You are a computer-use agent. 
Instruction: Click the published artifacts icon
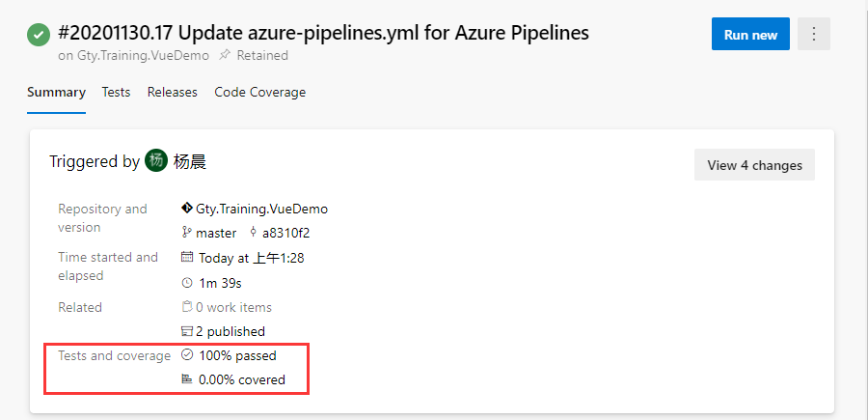187,331
